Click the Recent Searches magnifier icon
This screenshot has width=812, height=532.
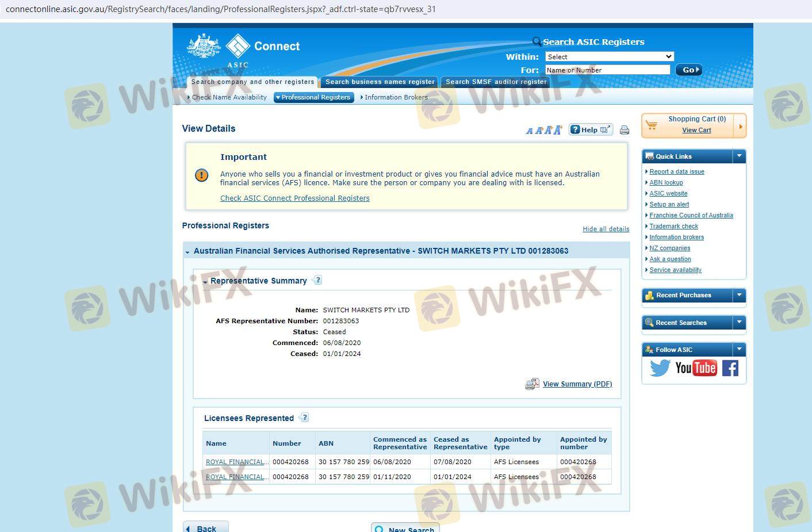point(649,323)
